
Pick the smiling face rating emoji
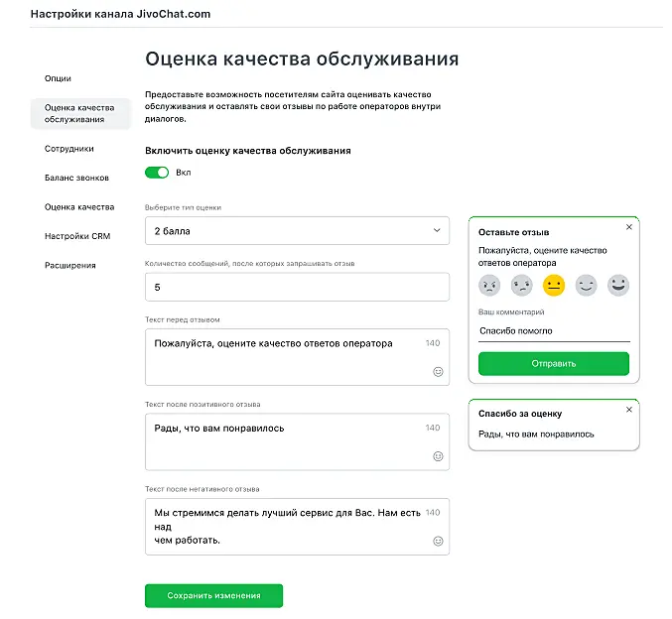pos(587,286)
